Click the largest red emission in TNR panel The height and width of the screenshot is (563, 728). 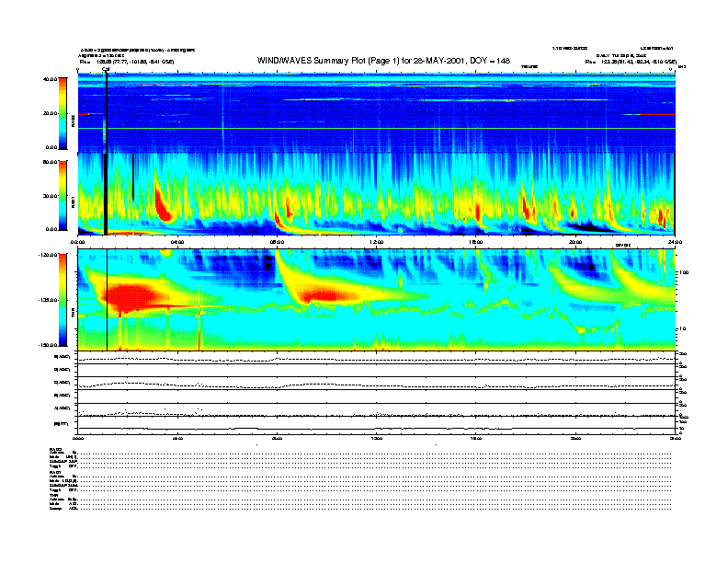(x=132, y=297)
